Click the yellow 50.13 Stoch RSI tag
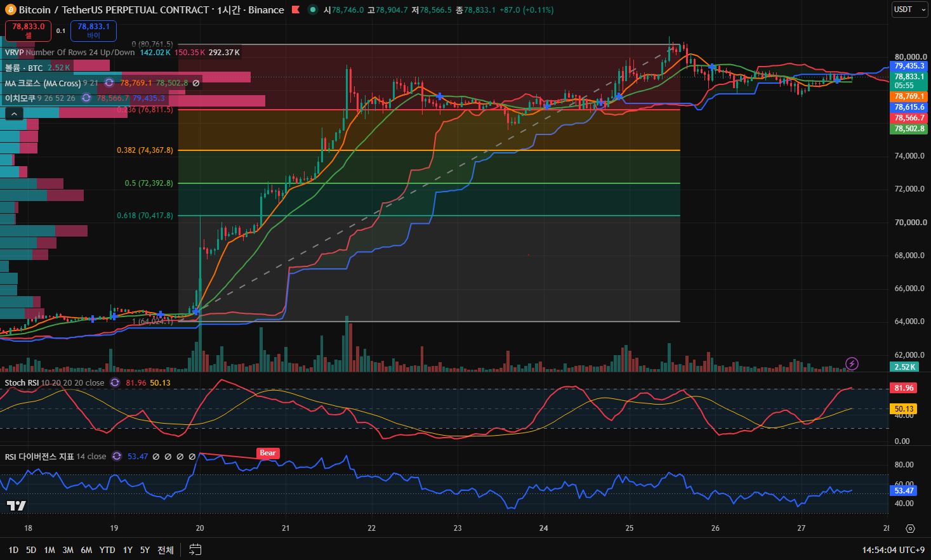Viewport: 931px width, 560px height. [x=904, y=409]
